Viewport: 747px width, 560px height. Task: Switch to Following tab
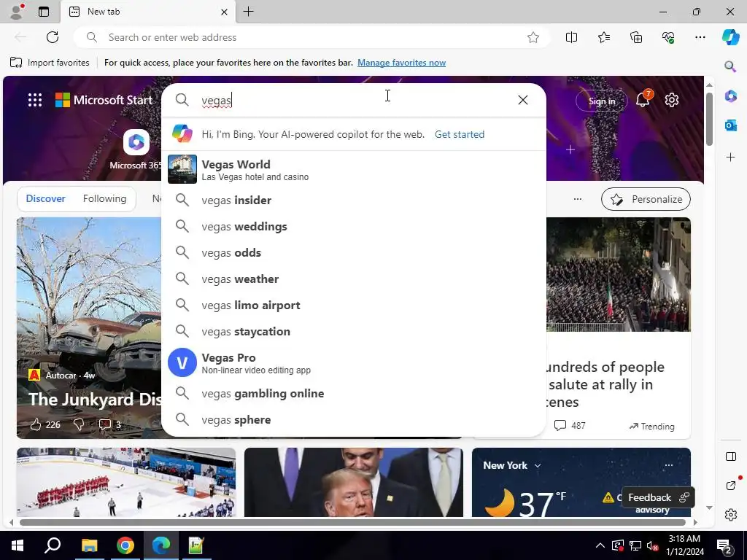[x=104, y=198]
